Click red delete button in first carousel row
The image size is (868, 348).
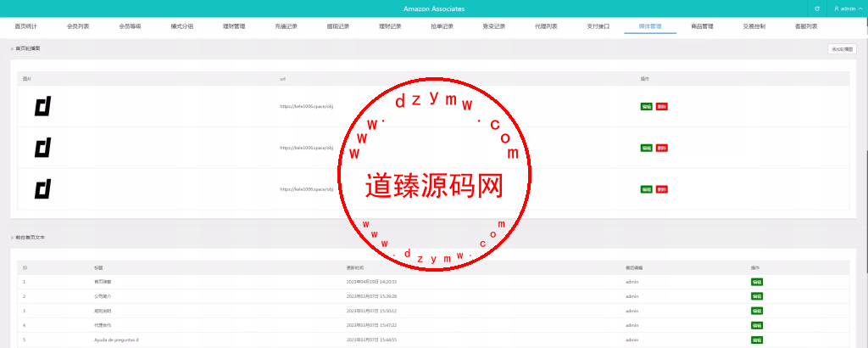(x=661, y=106)
